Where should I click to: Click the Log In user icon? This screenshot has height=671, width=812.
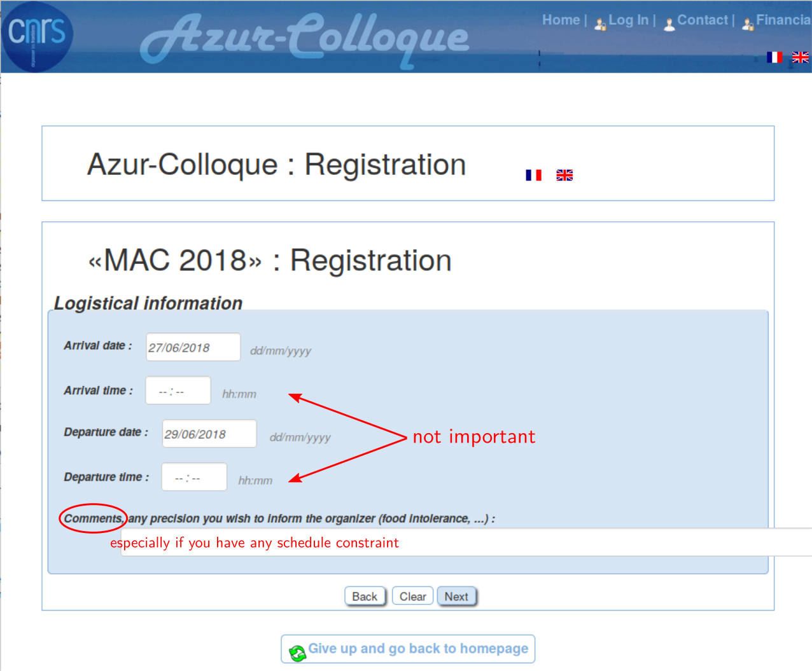pos(600,24)
